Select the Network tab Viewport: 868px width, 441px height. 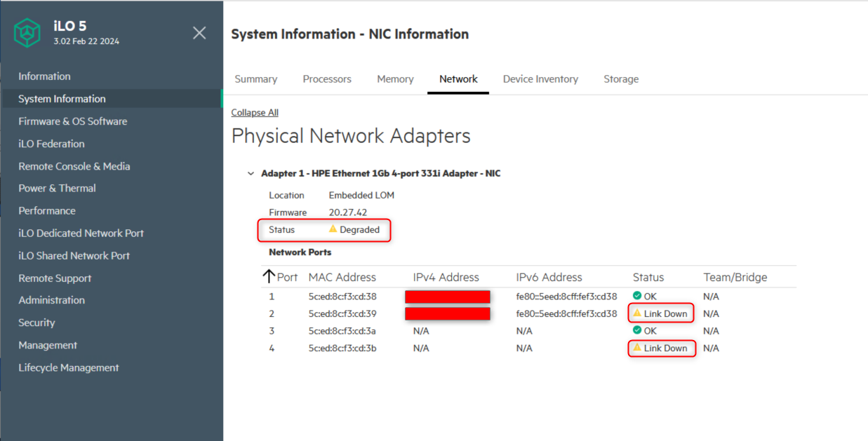[x=458, y=79]
